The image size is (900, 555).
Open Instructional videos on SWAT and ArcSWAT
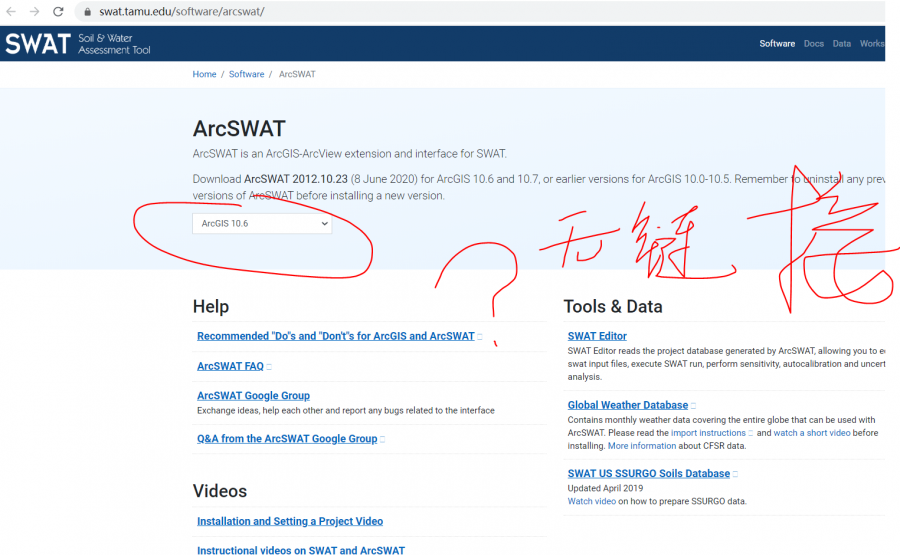[x=301, y=550]
